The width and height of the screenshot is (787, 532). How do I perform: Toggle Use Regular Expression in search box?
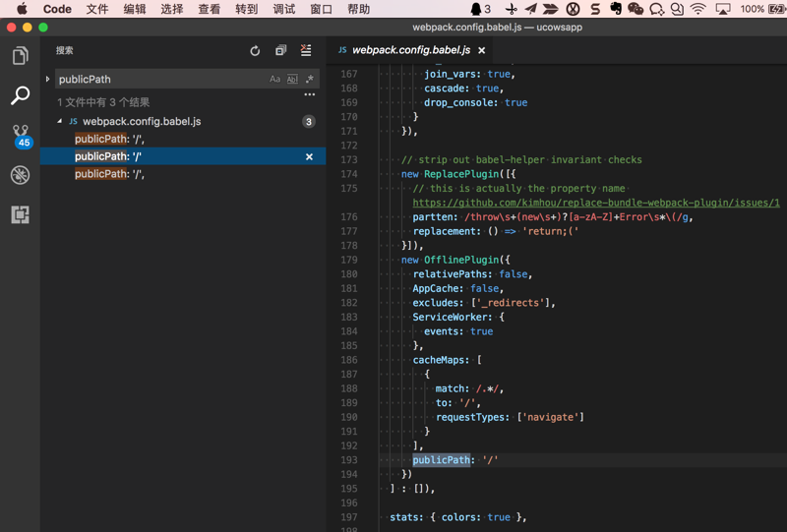pos(309,79)
